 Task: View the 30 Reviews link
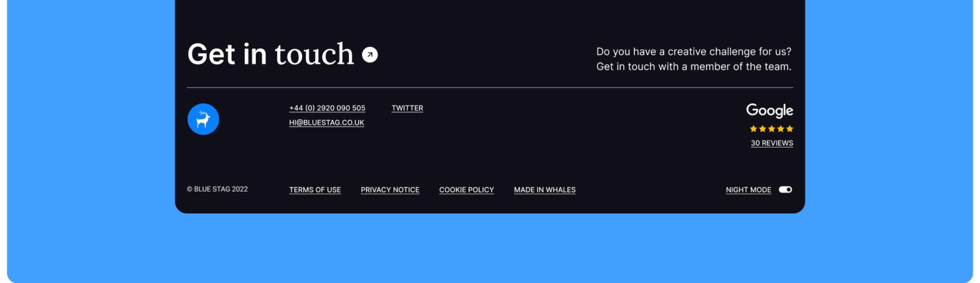[x=771, y=143]
